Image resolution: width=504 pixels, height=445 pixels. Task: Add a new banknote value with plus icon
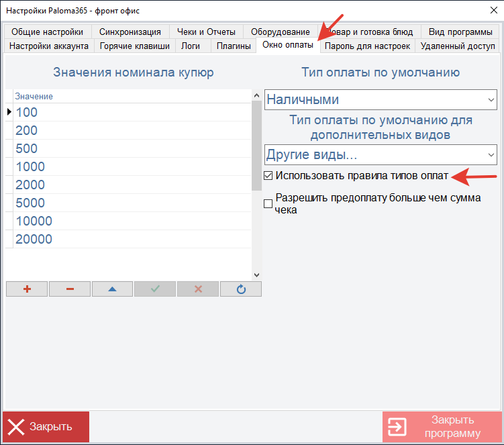(x=27, y=289)
